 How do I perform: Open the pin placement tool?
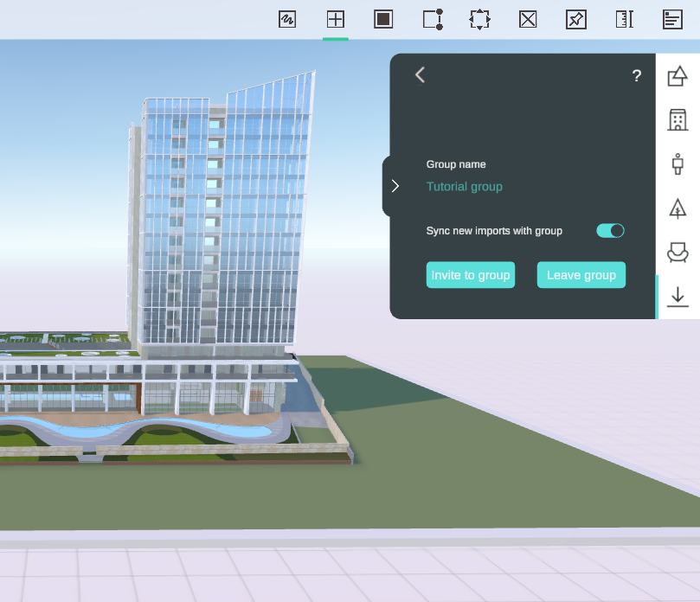tap(576, 19)
